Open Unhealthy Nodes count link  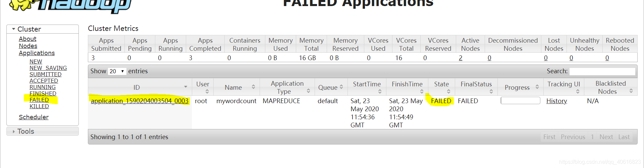coord(571,58)
